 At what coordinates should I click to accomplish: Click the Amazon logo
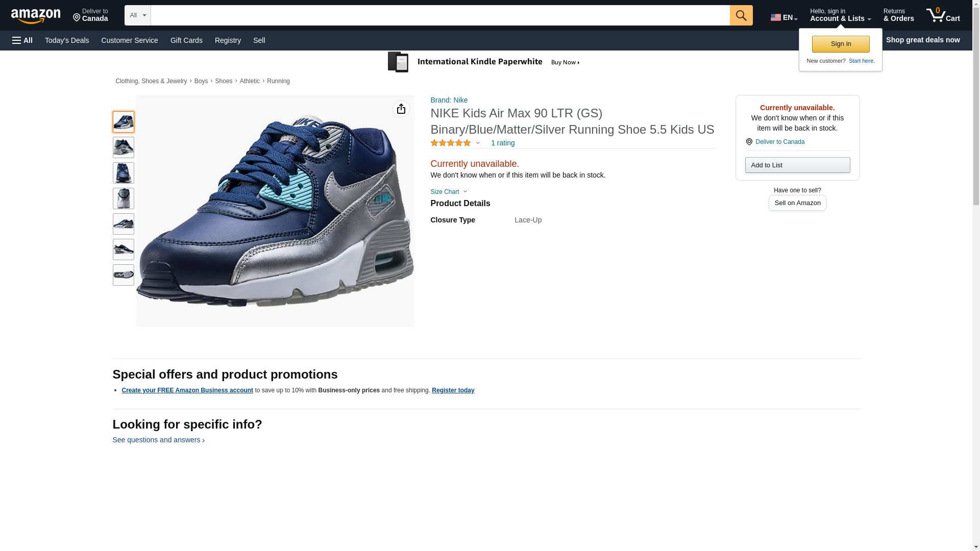pos(36,16)
